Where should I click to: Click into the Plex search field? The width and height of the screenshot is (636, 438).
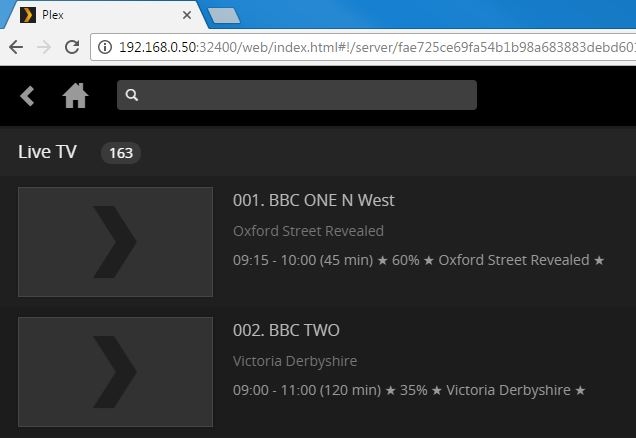click(297, 95)
